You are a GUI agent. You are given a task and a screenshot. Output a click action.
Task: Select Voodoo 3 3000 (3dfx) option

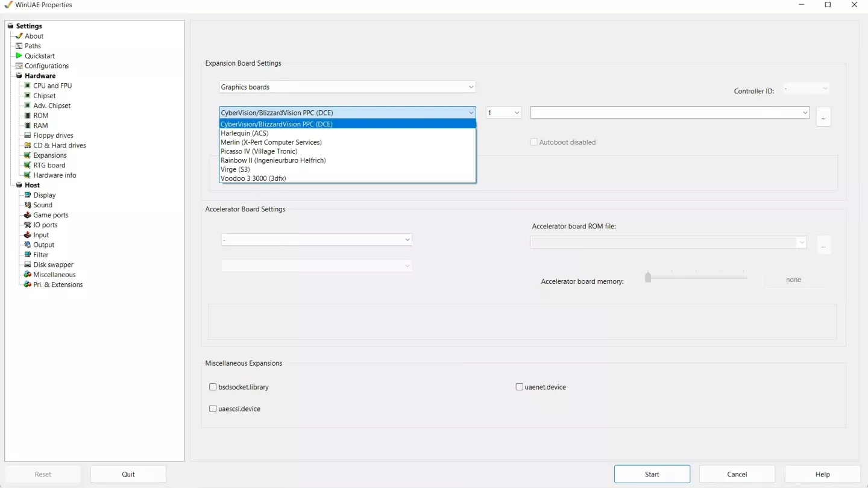tap(253, 178)
